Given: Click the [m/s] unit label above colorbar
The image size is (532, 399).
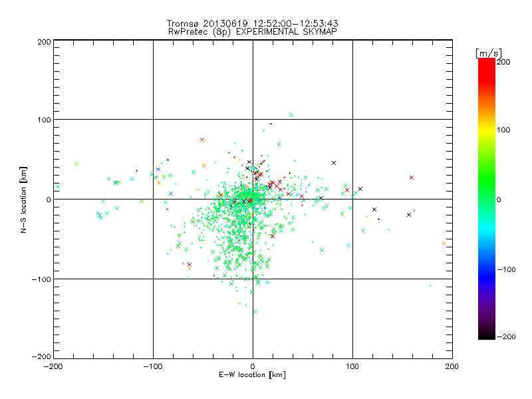Looking at the screenshot, I should coord(487,53).
